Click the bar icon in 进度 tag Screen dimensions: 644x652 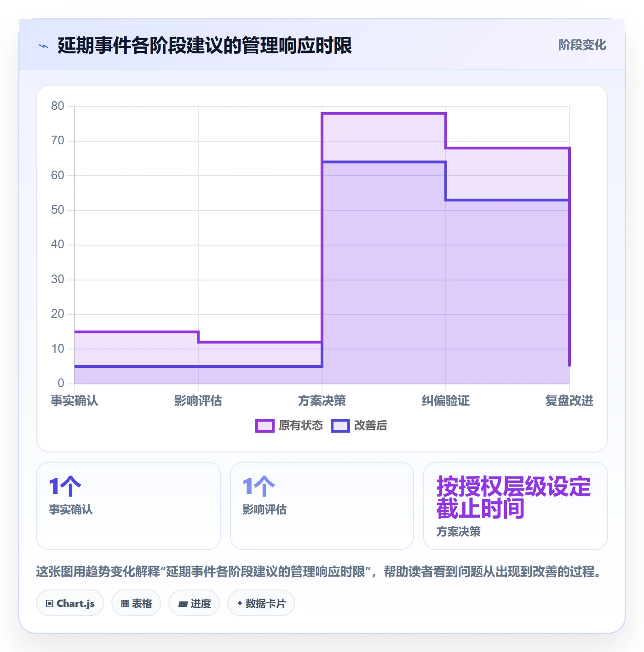coord(183,604)
